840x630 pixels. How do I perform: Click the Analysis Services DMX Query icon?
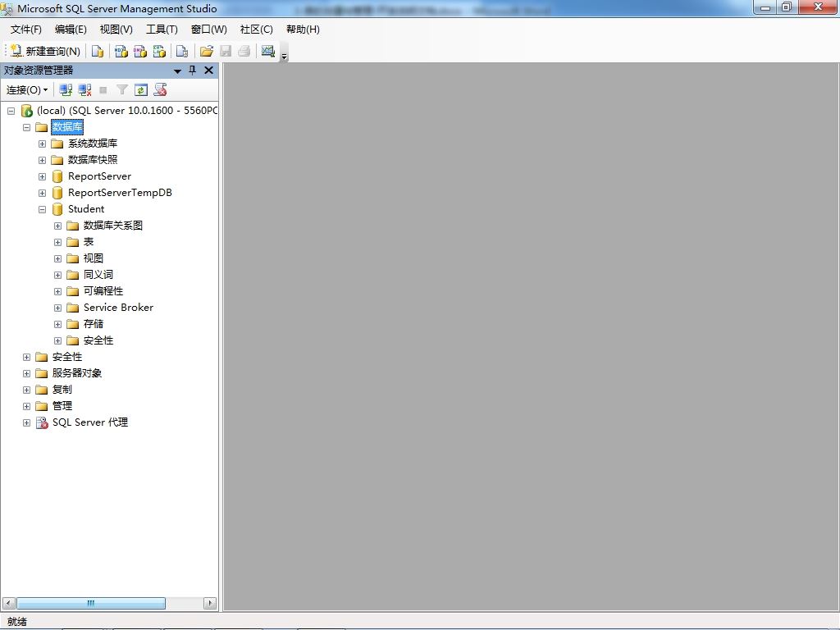click(140, 51)
